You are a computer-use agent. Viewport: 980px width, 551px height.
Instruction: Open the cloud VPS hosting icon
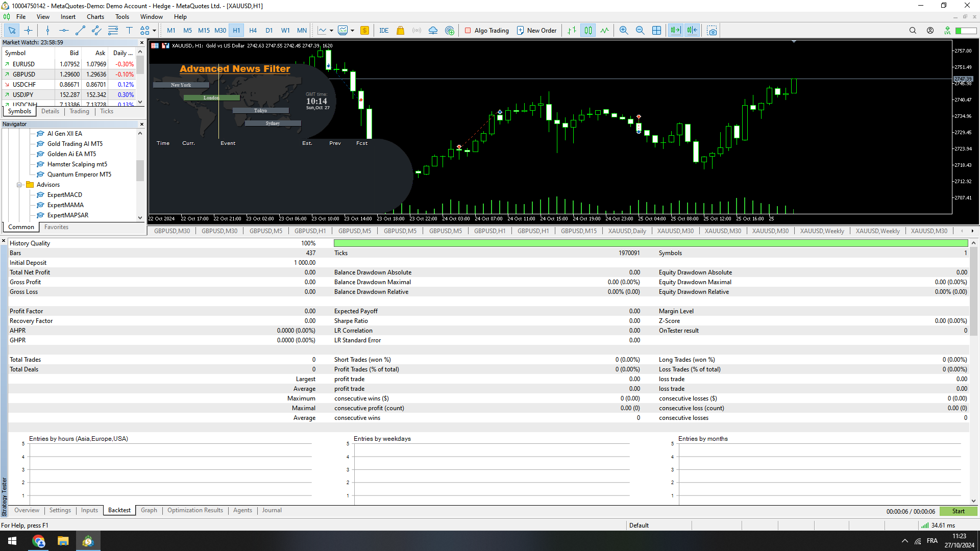point(433,31)
